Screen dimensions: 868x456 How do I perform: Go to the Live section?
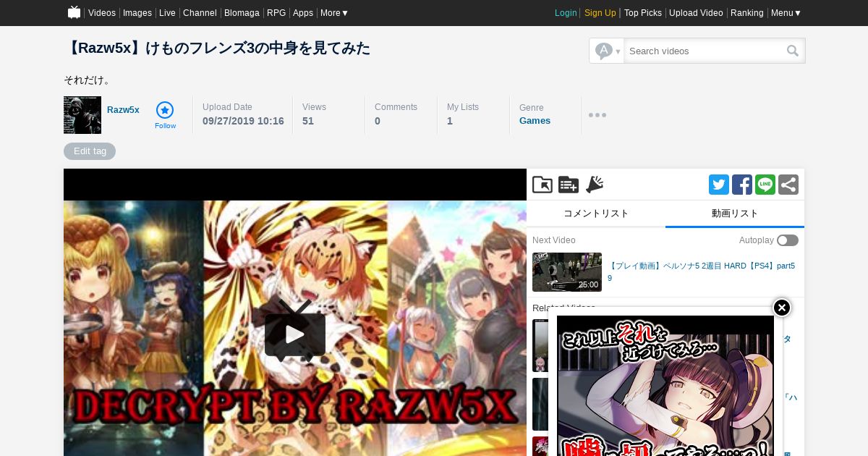pyautogui.click(x=167, y=13)
